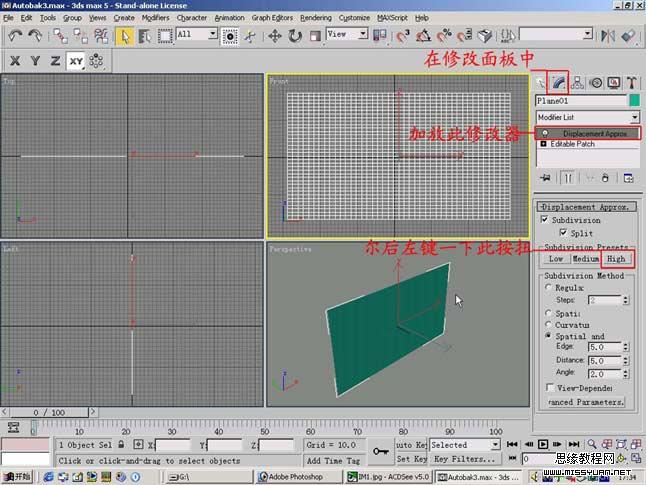Screen dimensions: 646x485
Task: Switch to the Create command panel tab
Action: (540, 83)
